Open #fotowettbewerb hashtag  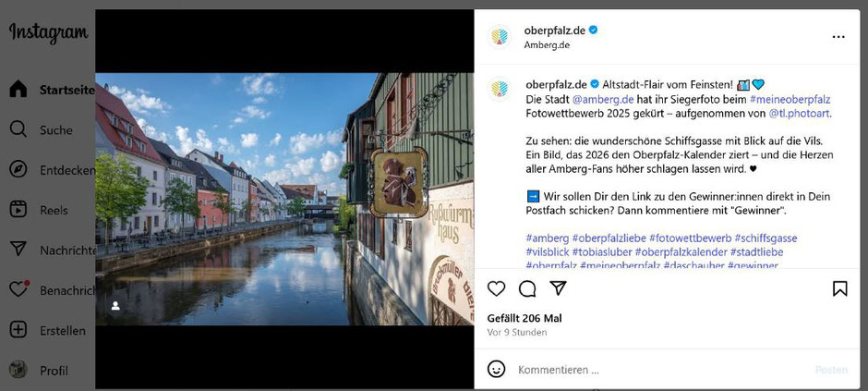click(x=691, y=238)
